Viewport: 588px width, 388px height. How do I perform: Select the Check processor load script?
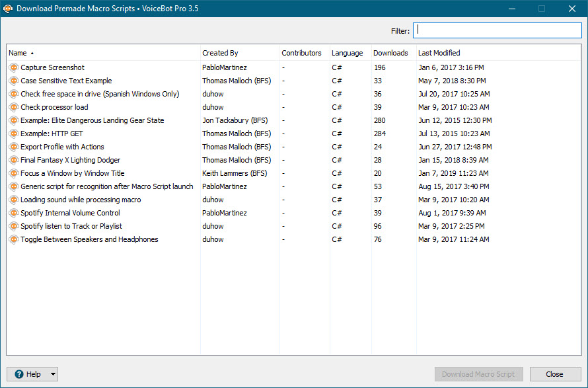tap(54, 107)
